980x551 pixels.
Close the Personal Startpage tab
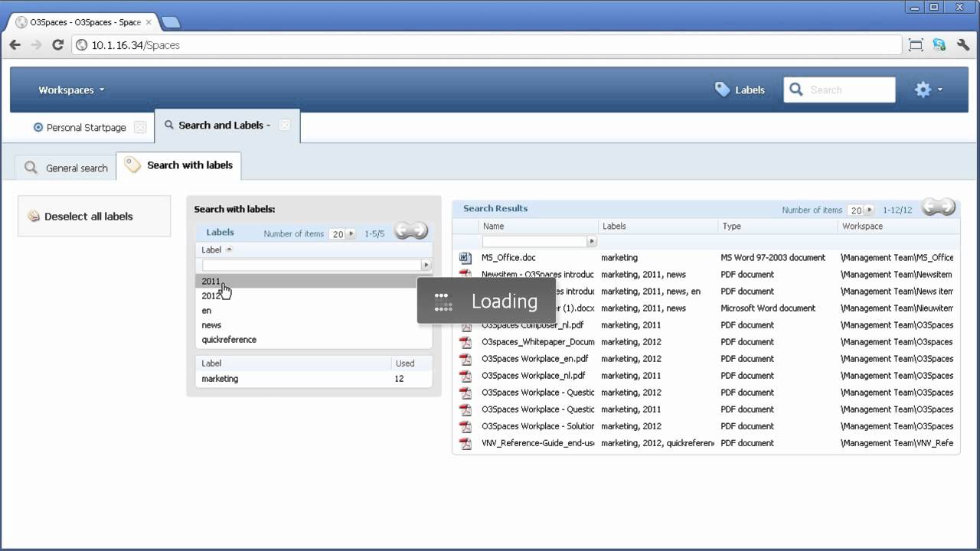click(140, 127)
